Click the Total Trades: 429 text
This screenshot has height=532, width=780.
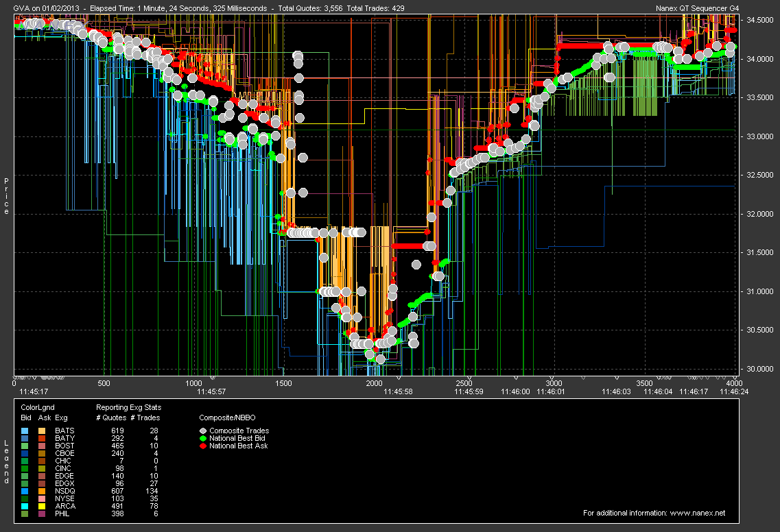coord(375,8)
